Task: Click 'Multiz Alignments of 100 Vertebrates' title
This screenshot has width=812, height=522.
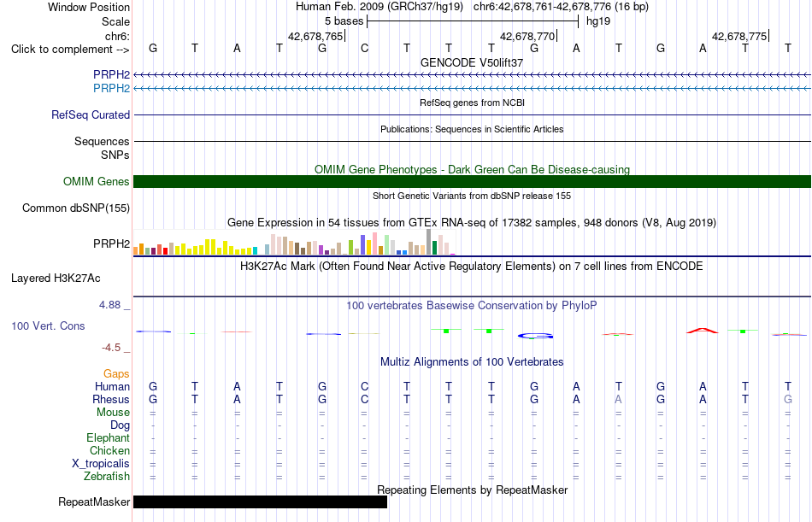Action: coord(472,362)
